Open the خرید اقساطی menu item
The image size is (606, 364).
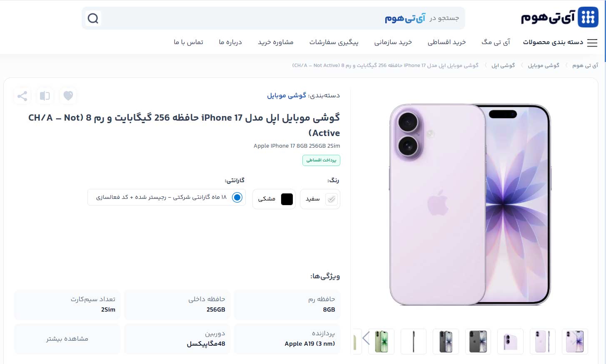pyautogui.click(x=446, y=42)
